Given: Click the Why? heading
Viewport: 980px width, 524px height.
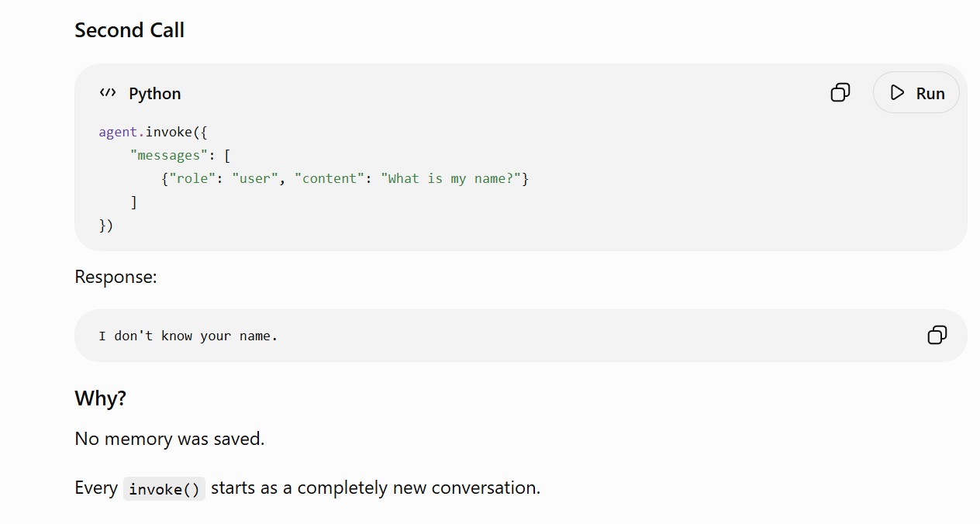Looking at the screenshot, I should pyautogui.click(x=100, y=398).
